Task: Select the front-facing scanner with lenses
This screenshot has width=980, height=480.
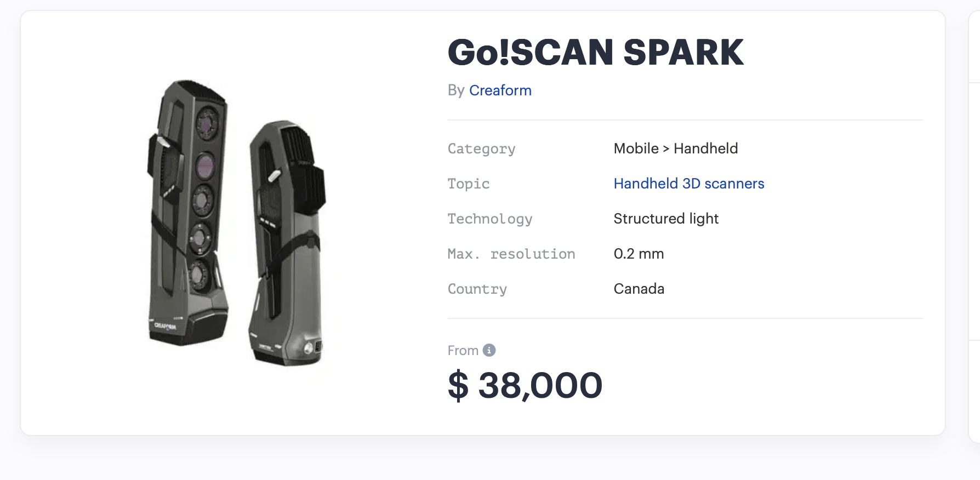Action: click(189, 214)
